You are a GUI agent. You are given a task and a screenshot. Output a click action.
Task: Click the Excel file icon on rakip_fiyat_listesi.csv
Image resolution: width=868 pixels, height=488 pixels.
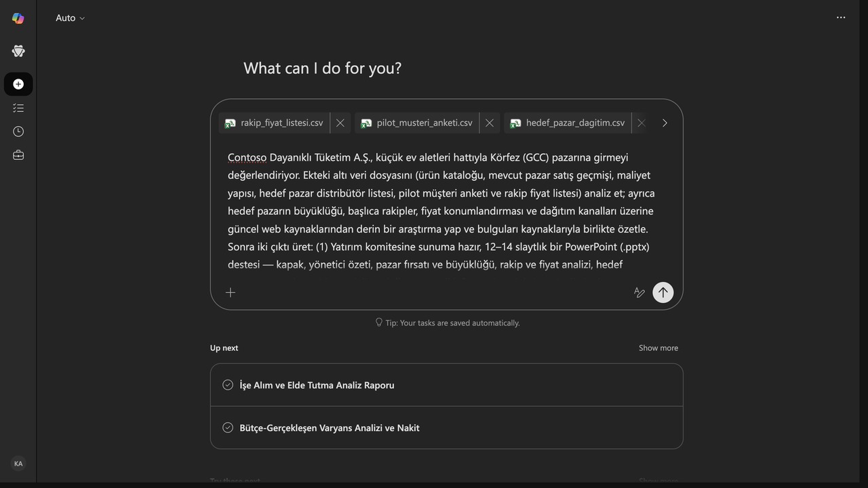(x=231, y=123)
